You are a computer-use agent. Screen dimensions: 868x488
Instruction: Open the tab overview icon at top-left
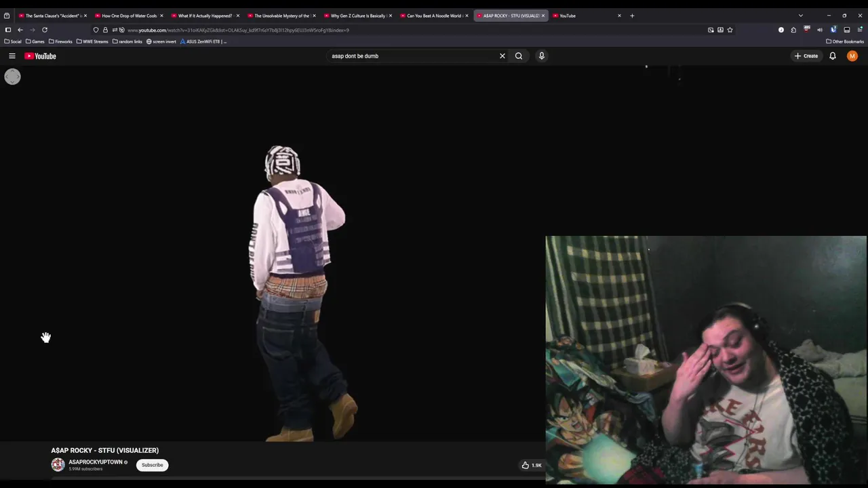(x=7, y=16)
